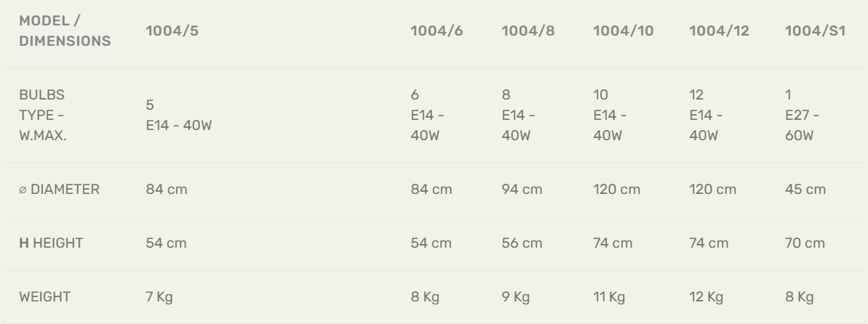Viewport: 868px width, 324px height.
Task: Click the WEIGHT row label
Action: point(44,297)
